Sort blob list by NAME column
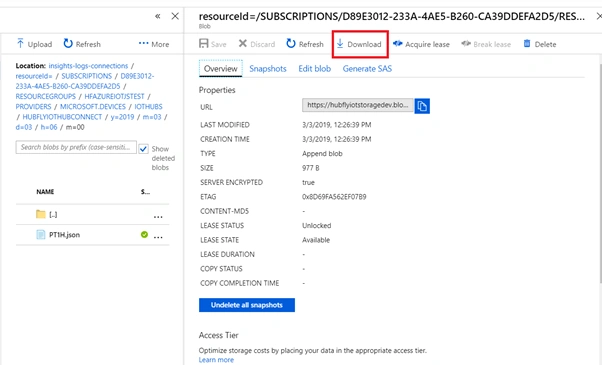602x365 pixels. (45, 192)
